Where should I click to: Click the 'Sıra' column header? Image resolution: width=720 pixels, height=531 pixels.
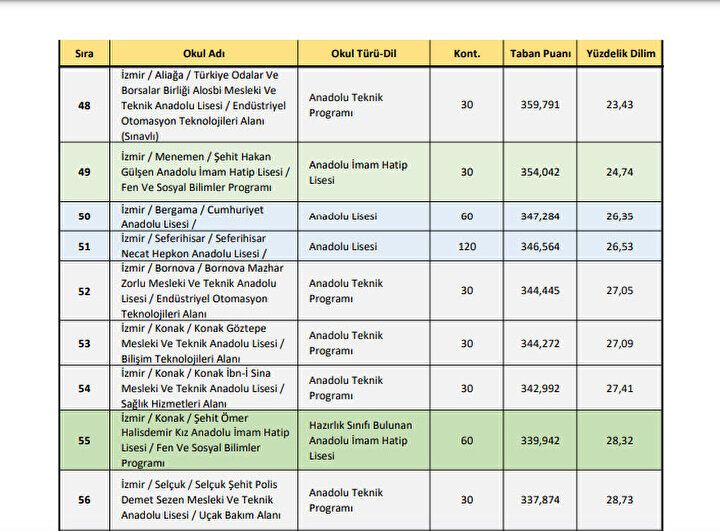84,53
